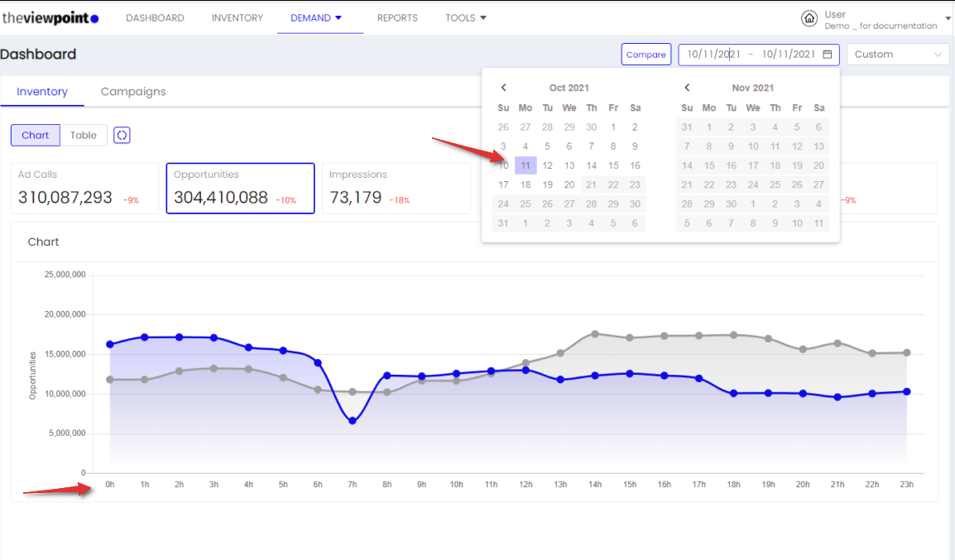Viewport: 955px width, 560px height.
Task: Click the "Chart" panel heading
Action: (x=43, y=242)
